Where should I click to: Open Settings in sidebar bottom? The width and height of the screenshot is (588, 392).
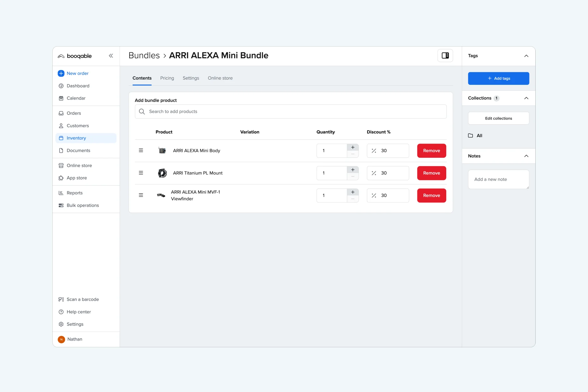[x=75, y=324]
